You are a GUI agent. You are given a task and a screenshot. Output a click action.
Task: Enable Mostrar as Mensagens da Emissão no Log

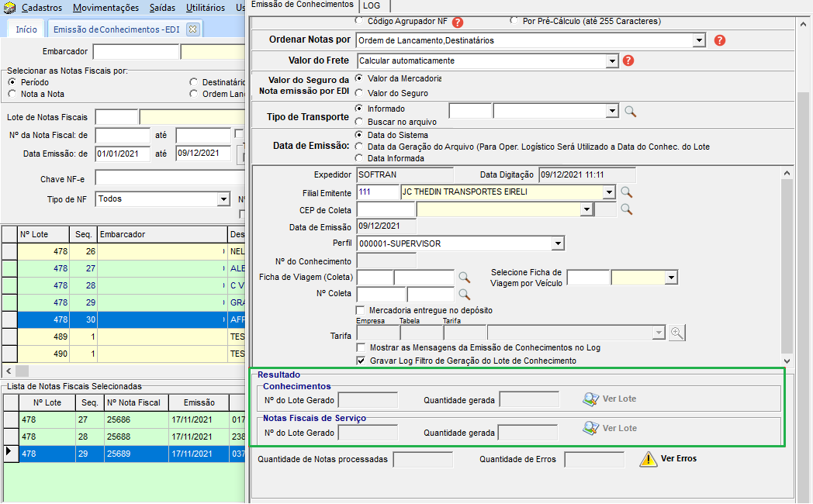(x=361, y=347)
